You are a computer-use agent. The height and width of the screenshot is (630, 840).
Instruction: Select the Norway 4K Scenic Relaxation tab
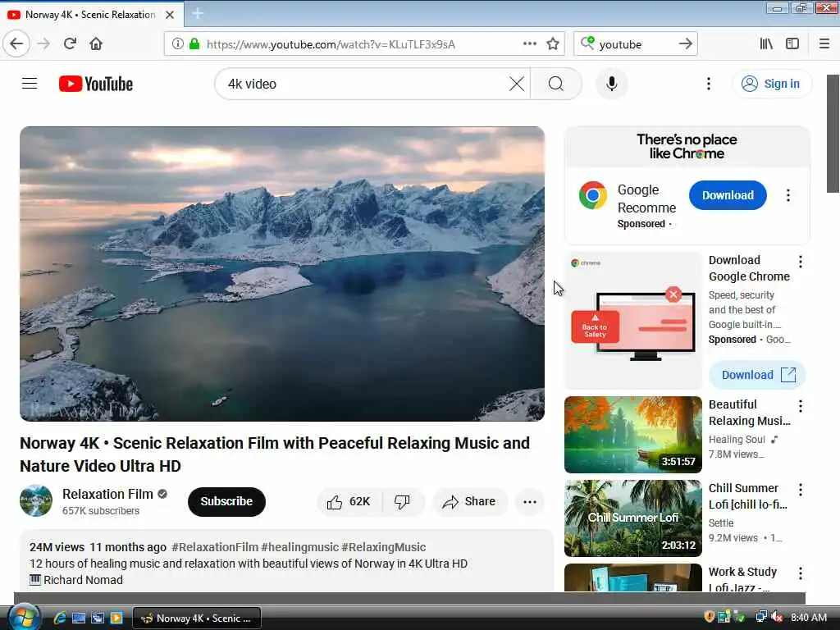point(91,15)
